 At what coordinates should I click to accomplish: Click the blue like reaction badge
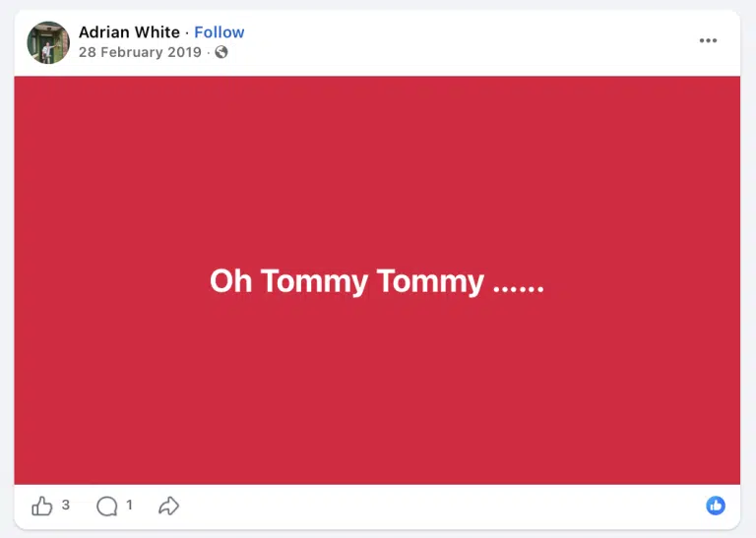pos(716,506)
